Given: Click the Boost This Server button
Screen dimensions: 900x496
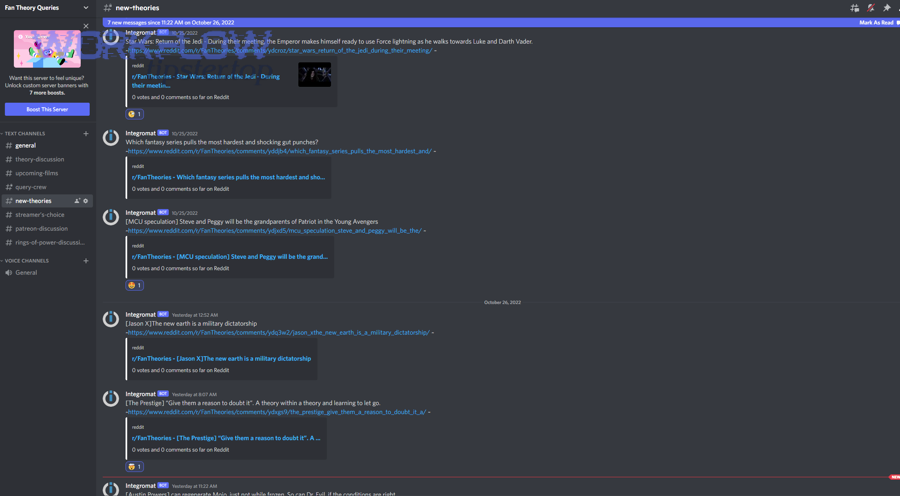Looking at the screenshot, I should (47, 109).
